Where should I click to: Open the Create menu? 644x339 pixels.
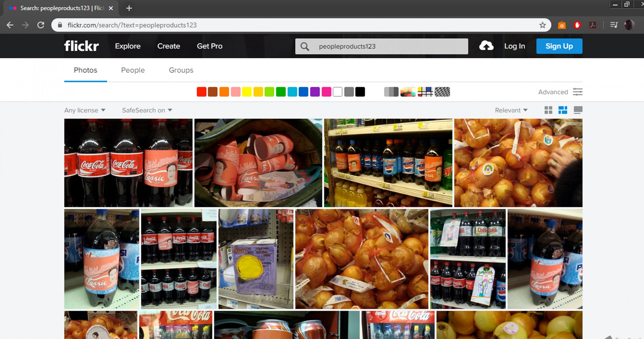169,46
